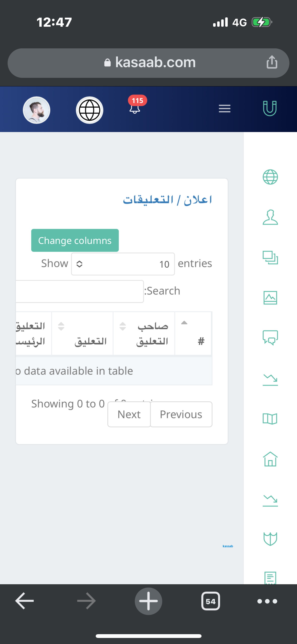This screenshot has width=297, height=644.
Task: Sort by the # column
Action: 193,333
